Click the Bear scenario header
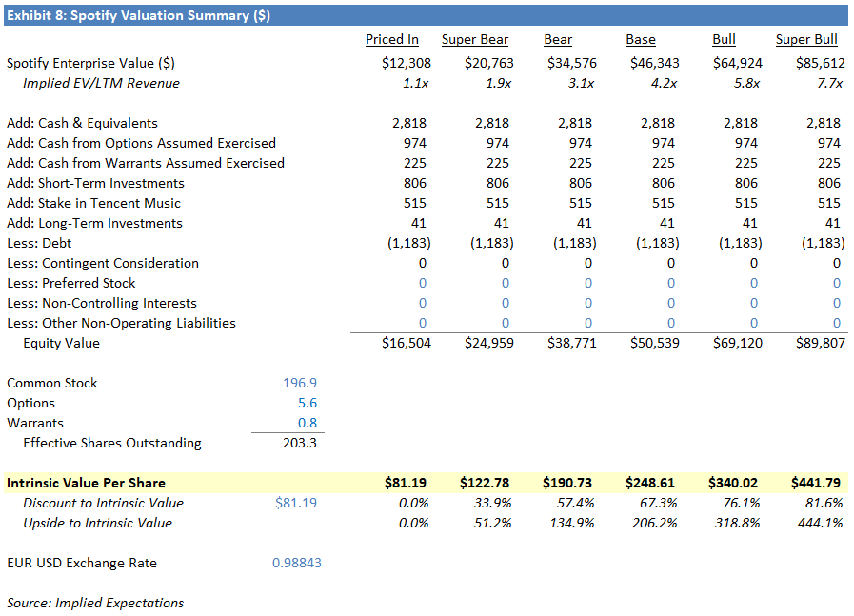The height and width of the screenshot is (616, 854). (x=557, y=39)
